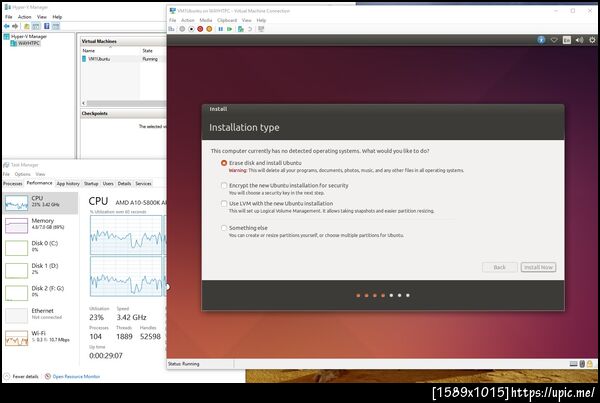Click the Start (power) icon in VM toolbar
The image size is (600, 403).
pyautogui.click(x=183, y=29)
